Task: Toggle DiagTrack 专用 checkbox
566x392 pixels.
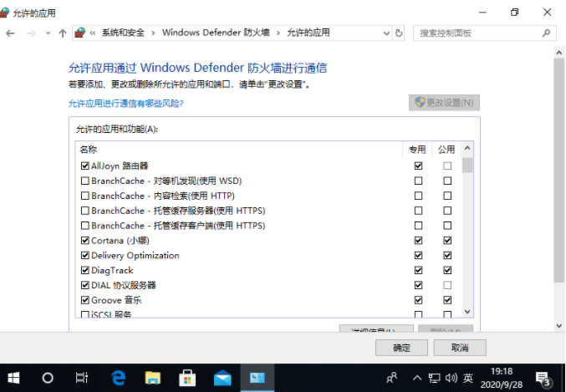Action: click(418, 270)
